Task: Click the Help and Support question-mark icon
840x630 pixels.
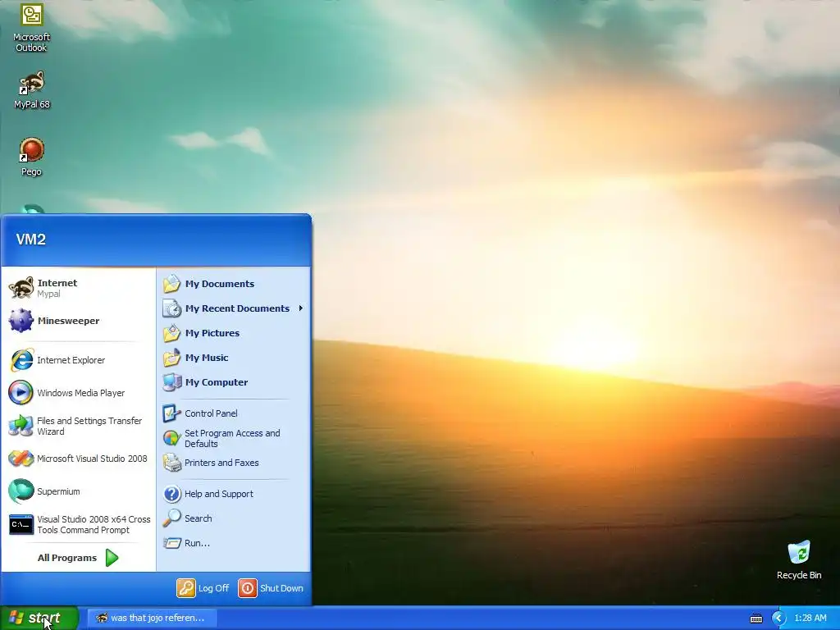Action: click(x=172, y=494)
